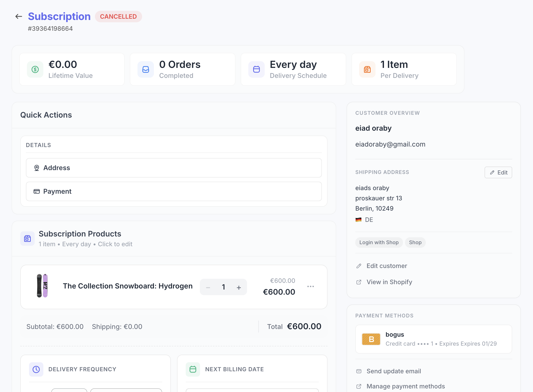The width and height of the screenshot is (533, 392).
Task: Decrease snowboard quantity with minus button
Action: (208, 287)
